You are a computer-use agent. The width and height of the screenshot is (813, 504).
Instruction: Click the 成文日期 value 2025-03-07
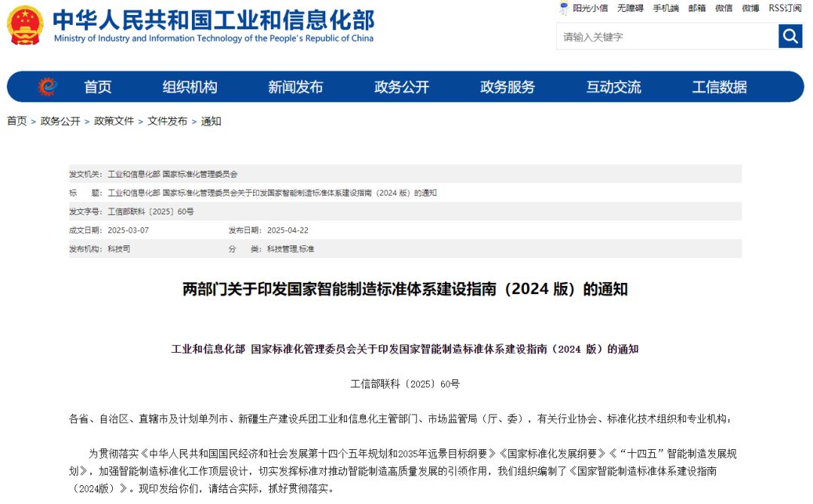pos(128,230)
